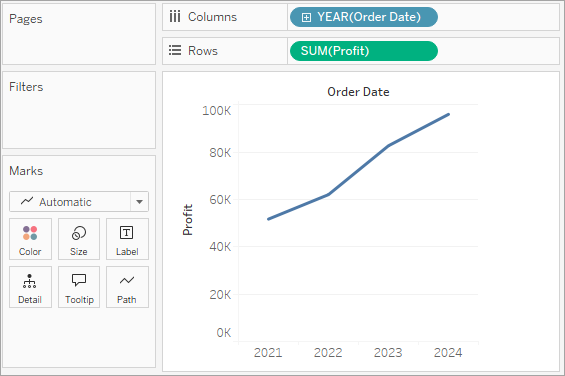Click the Profit axis title

[188, 220]
